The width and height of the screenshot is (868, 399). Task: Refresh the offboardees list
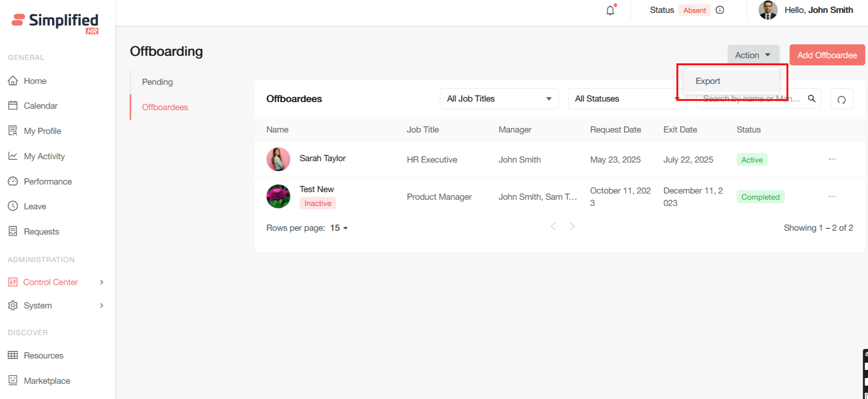841,99
